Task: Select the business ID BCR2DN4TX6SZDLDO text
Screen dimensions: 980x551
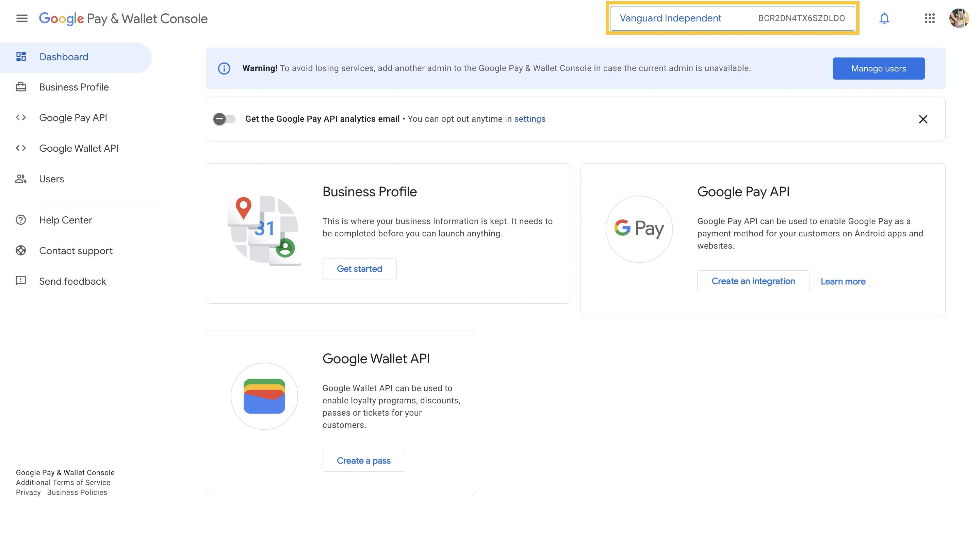Action: [x=801, y=18]
